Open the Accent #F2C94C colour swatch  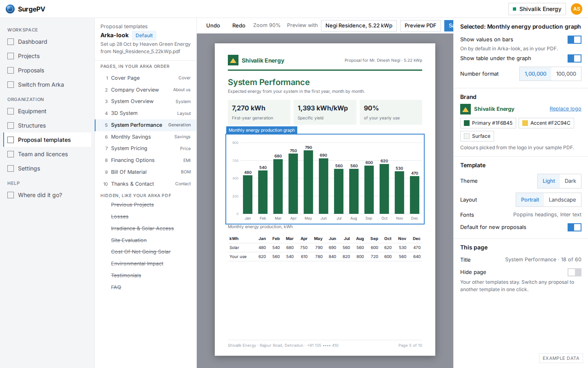click(x=546, y=123)
